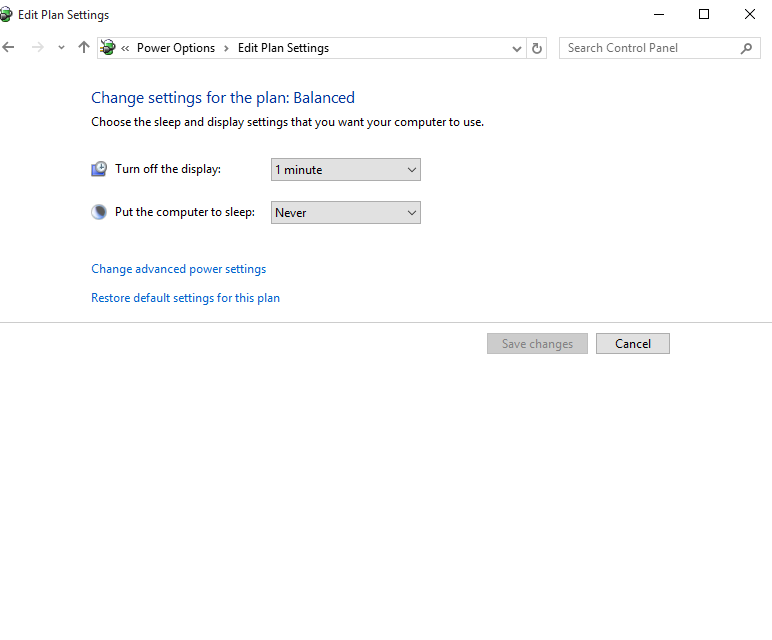
Task: Navigate to Power Options breadcrumb
Action: pyautogui.click(x=175, y=48)
